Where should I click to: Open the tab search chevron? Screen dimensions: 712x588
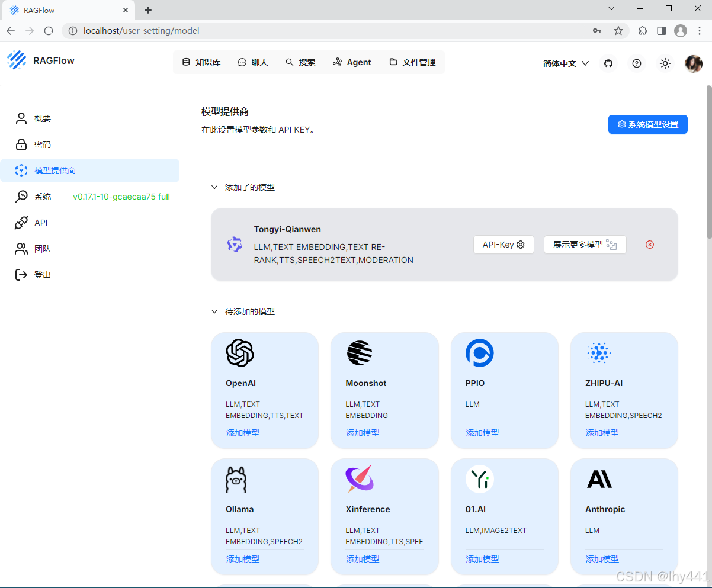click(612, 8)
